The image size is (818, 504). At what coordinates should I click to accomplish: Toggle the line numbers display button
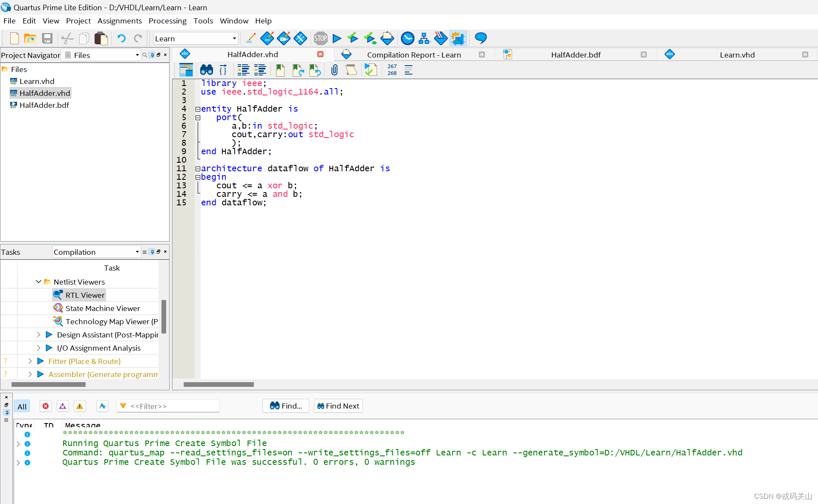(x=392, y=70)
